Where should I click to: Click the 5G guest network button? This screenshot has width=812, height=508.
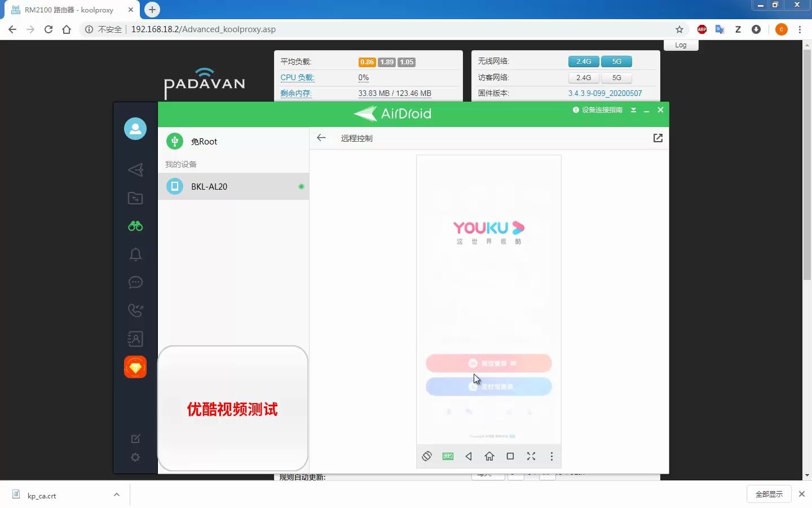coord(617,78)
